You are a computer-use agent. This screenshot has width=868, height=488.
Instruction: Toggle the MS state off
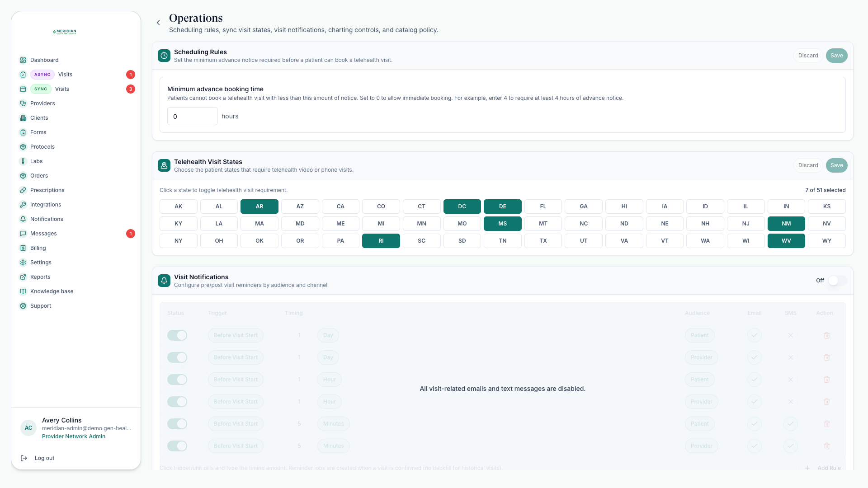(x=503, y=224)
